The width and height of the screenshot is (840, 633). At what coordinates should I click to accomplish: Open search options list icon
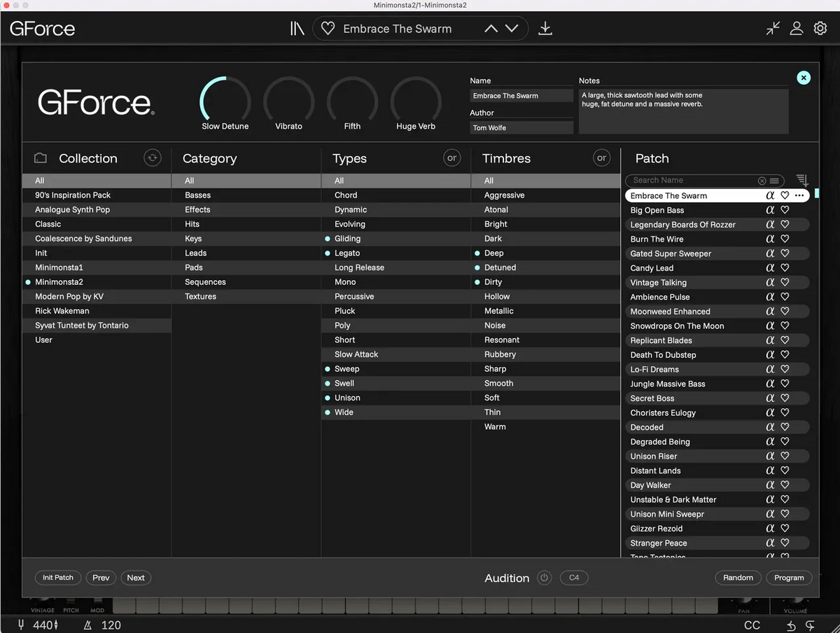(x=774, y=181)
